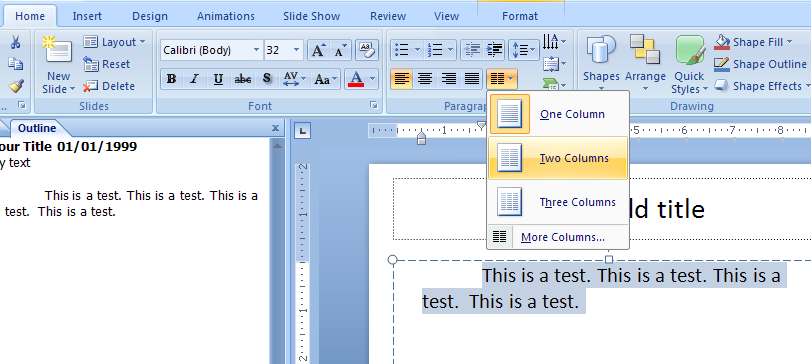811x364 pixels.
Task: Toggle Strikethrough formatting
Action: click(x=243, y=79)
